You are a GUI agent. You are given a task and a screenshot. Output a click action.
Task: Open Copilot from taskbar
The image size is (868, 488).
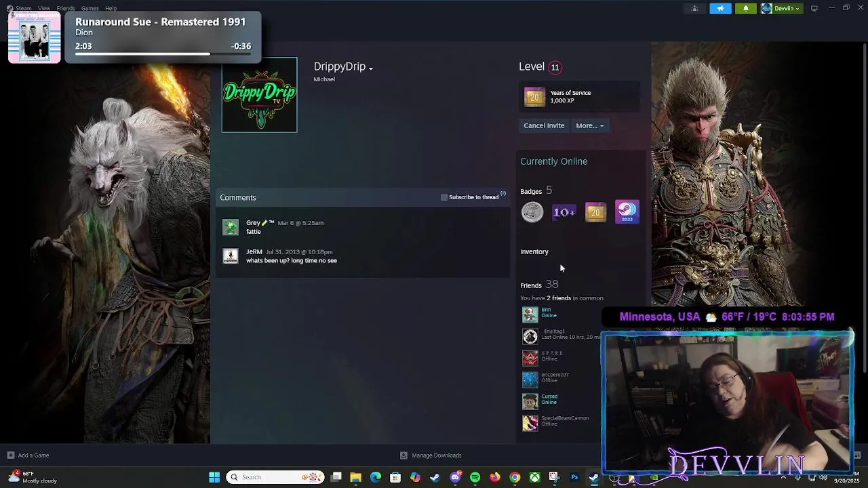click(415, 477)
